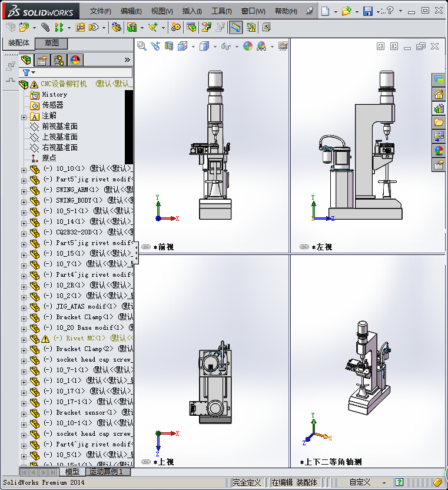Open the FeatureManager design tree tab
Screen dimensions: 448x490
26,59
